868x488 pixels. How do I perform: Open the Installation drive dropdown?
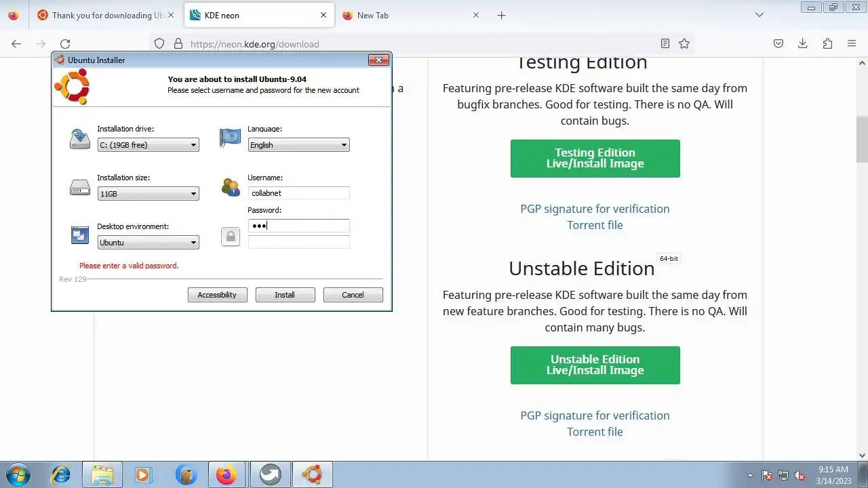point(148,145)
